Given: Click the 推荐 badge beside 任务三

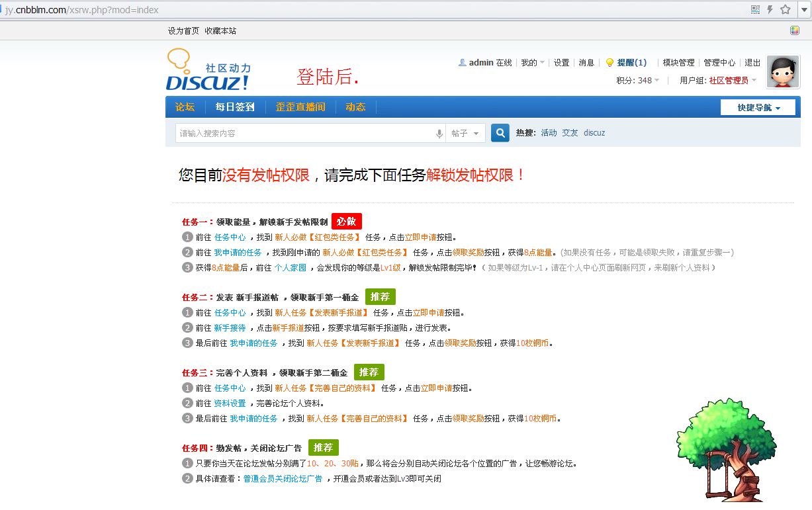Looking at the screenshot, I should 369,372.
